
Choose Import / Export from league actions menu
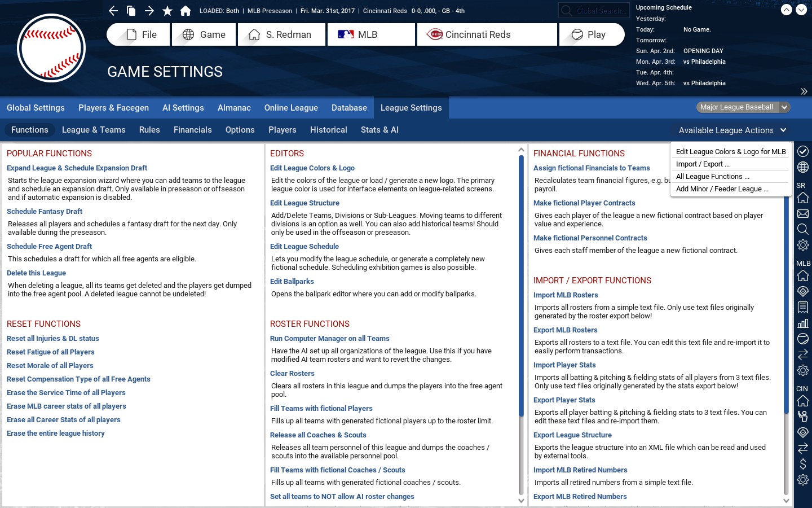point(703,164)
